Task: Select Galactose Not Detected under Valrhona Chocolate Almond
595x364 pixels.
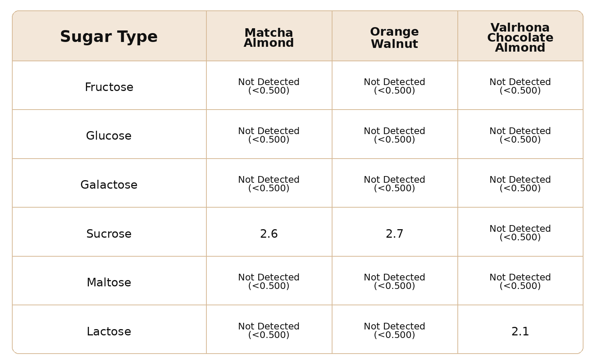Action: [x=520, y=184]
